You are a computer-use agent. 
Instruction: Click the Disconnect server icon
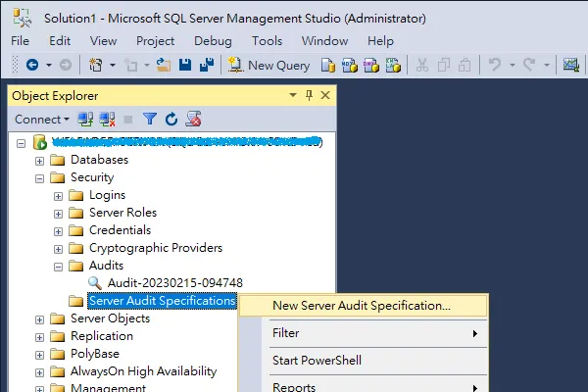pyautogui.click(x=107, y=120)
